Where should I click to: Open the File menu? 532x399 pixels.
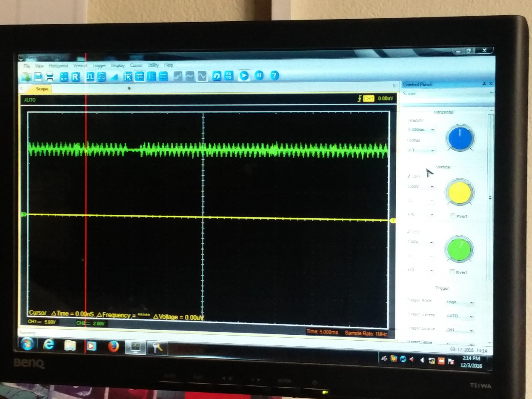point(27,66)
